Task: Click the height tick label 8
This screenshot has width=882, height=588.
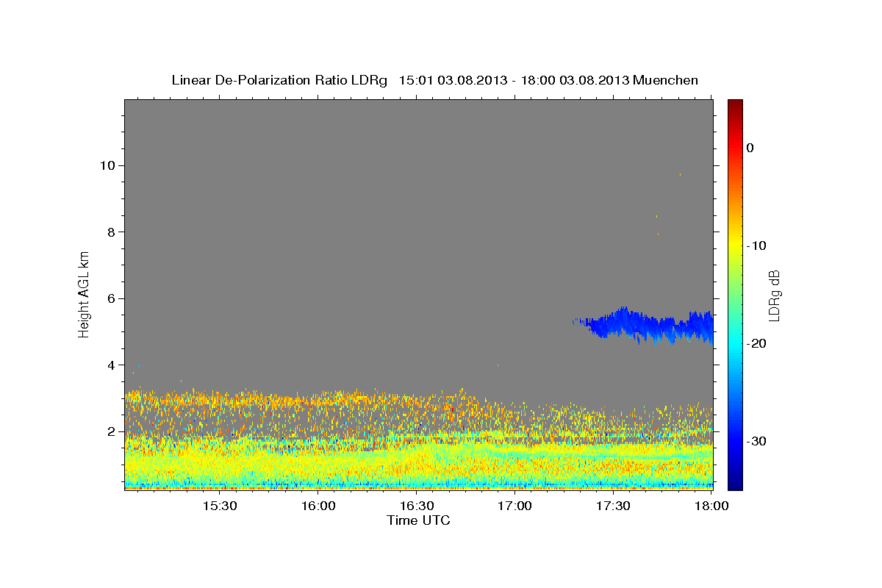Action: pos(111,232)
